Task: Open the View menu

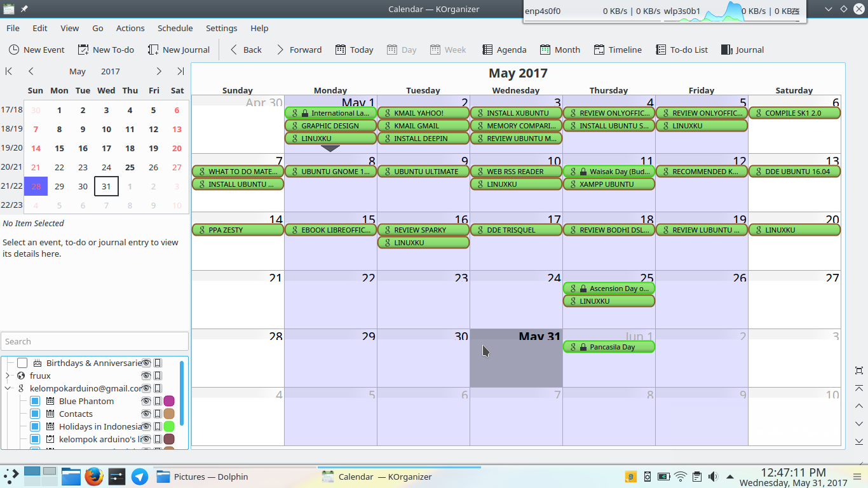Action: pyautogui.click(x=70, y=28)
